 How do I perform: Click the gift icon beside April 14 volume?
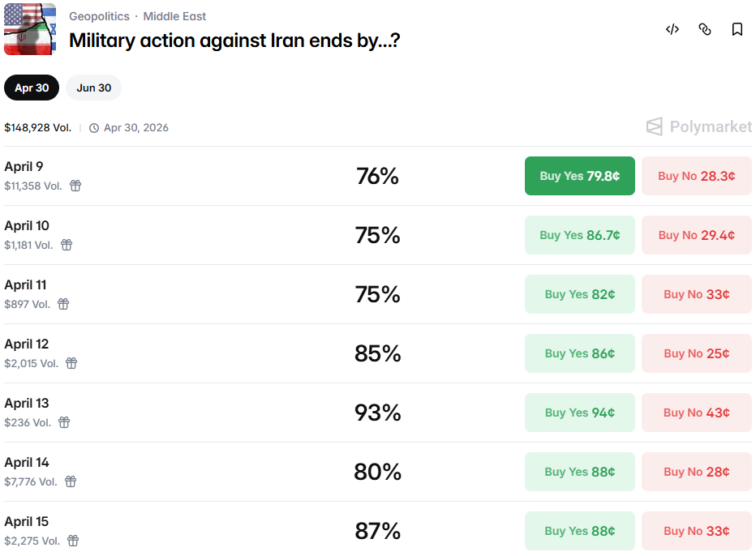point(71,481)
